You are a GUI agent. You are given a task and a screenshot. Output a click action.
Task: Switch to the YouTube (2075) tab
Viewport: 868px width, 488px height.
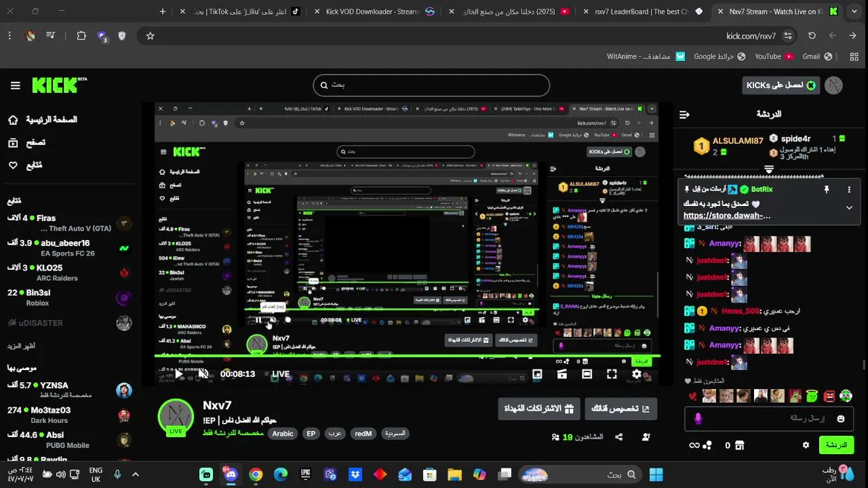[x=509, y=12]
